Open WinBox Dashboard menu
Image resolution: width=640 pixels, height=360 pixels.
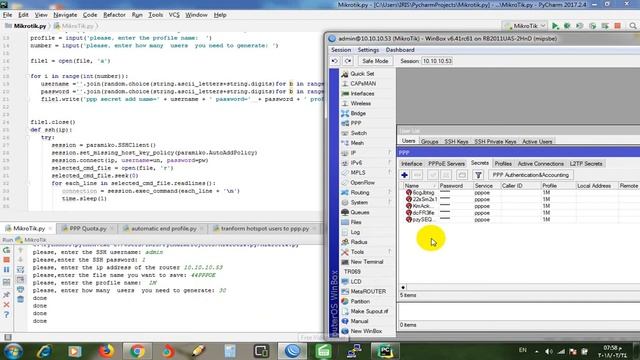400,50
